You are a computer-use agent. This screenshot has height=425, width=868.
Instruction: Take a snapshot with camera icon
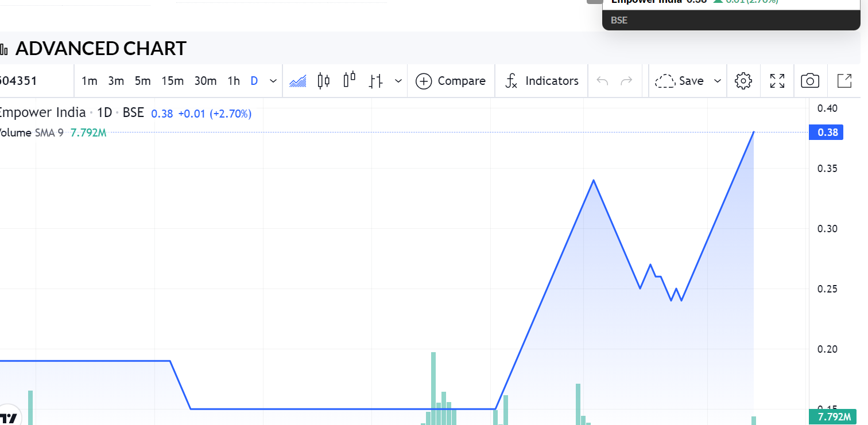point(810,81)
